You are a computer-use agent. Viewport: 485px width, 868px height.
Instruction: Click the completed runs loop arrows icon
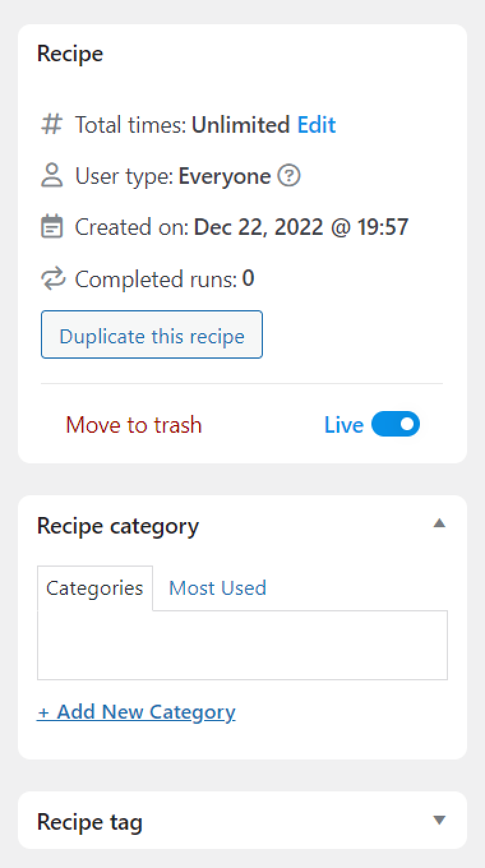pos(52,279)
